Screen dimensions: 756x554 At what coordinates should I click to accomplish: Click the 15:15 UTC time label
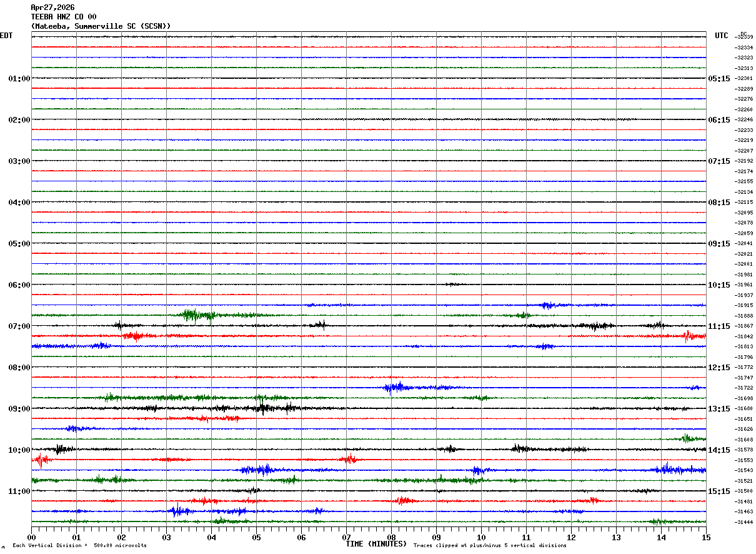coord(719,491)
